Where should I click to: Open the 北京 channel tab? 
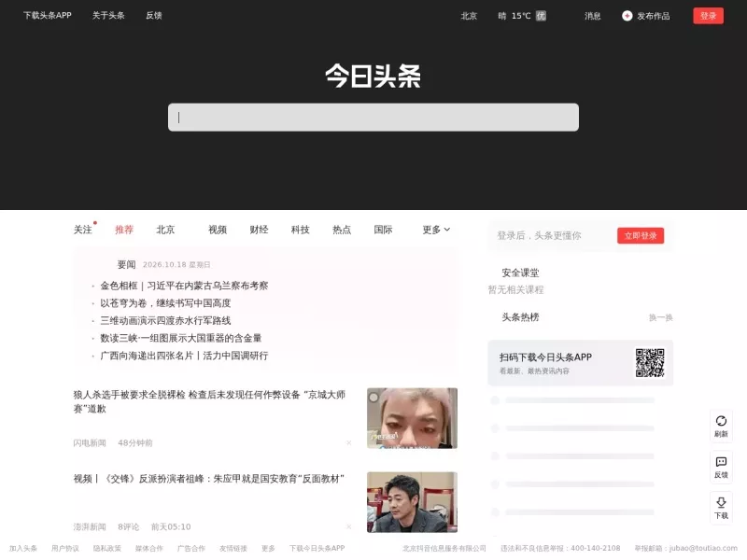[x=166, y=230]
